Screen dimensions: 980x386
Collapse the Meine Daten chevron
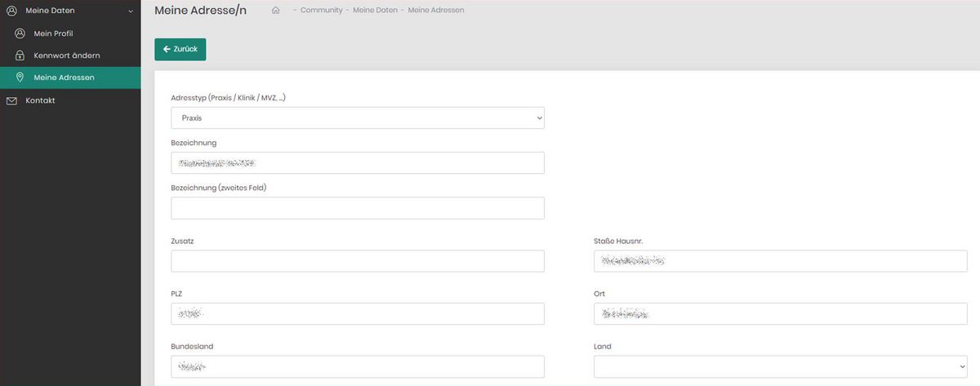[x=131, y=11]
